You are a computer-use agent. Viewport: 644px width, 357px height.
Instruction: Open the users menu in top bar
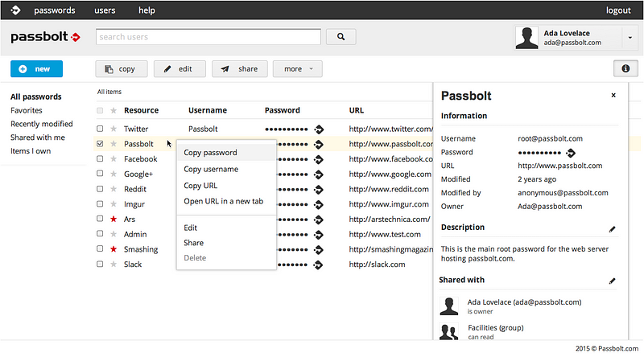105,10
